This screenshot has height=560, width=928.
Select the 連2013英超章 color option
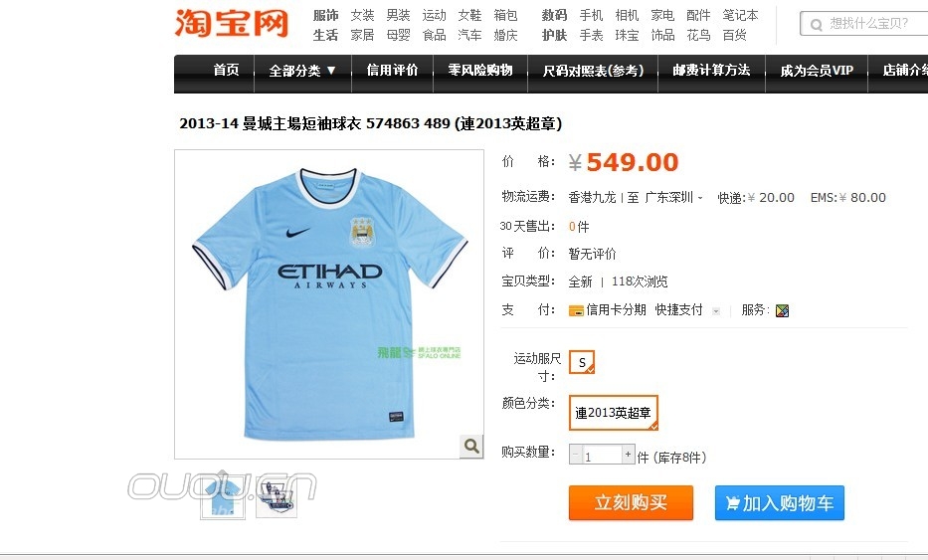613,413
